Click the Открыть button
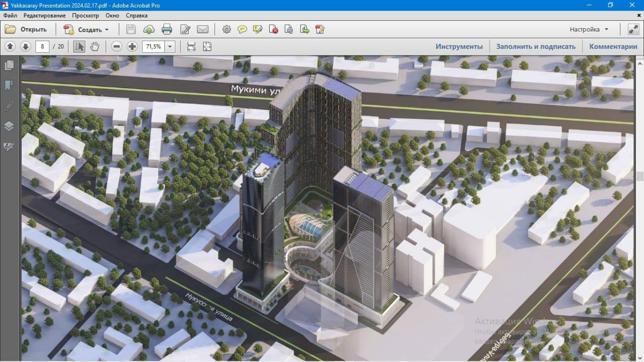Viewport: 644px width, 362px height. click(26, 29)
